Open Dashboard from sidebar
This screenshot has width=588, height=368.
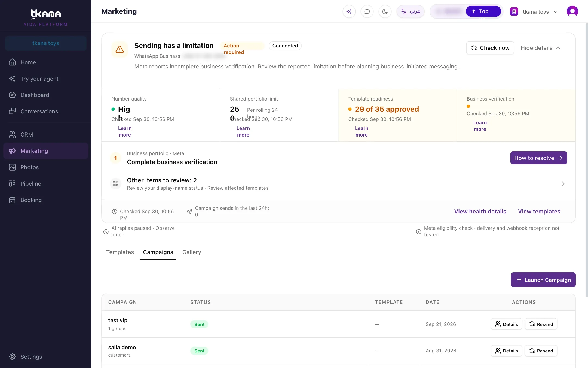tap(46, 95)
